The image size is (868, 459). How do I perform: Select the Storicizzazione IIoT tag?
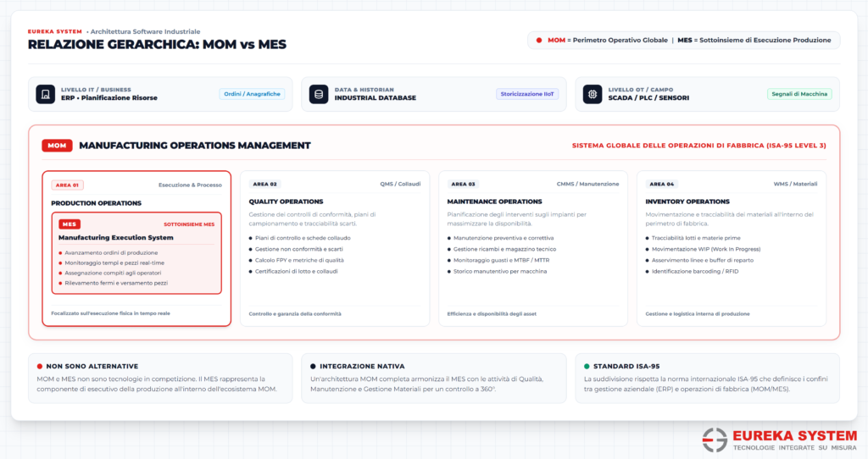click(527, 94)
